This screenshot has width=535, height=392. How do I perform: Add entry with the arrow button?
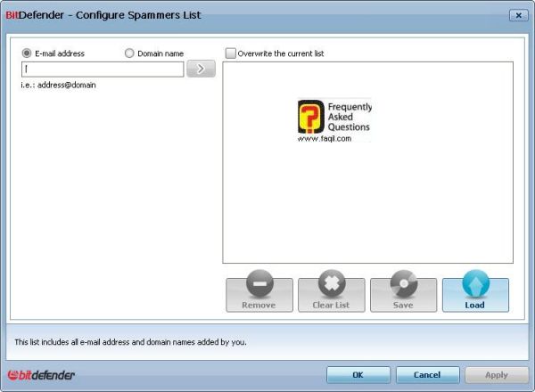201,69
